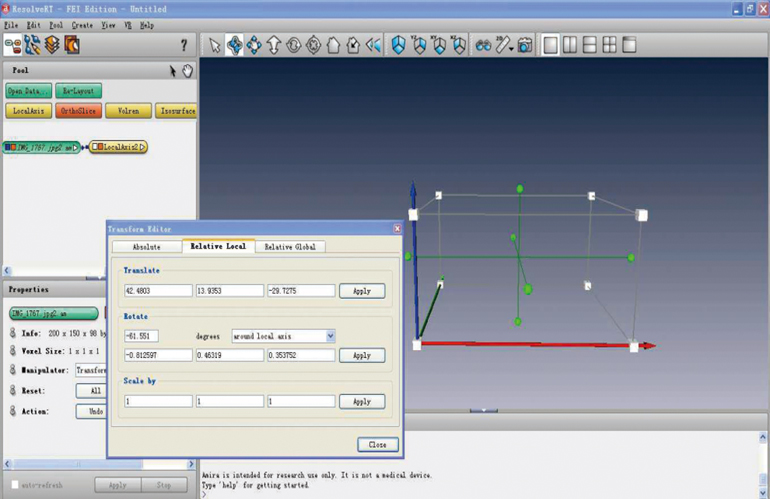Click the home view icon
The height and width of the screenshot is (499, 770).
coord(334,45)
